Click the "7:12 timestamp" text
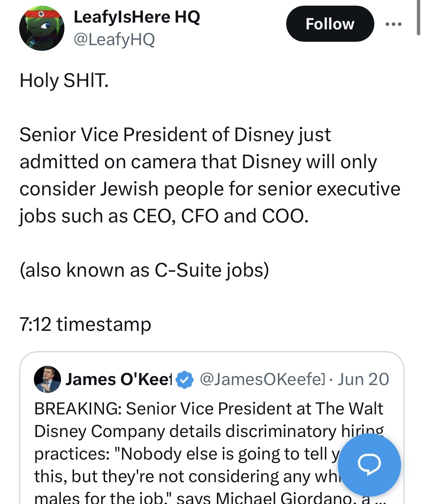 coord(85,324)
